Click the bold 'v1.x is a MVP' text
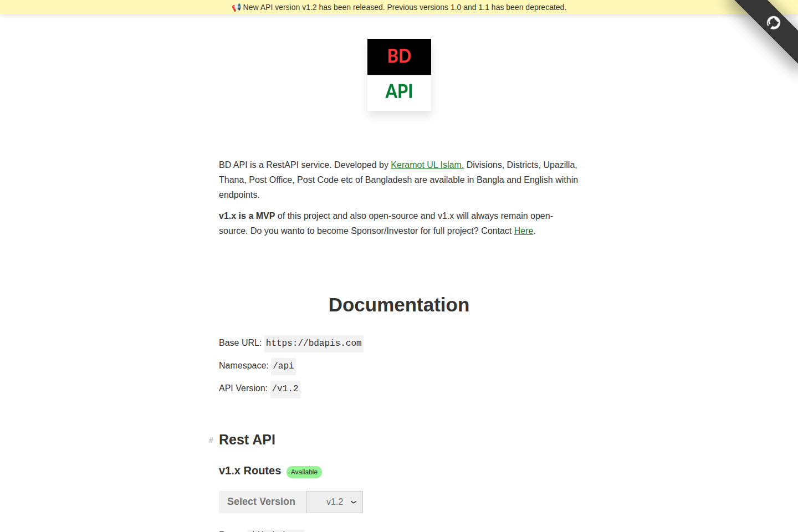Image resolution: width=798 pixels, height=532 pixels. pyautogui.click(x=247, y=216)
